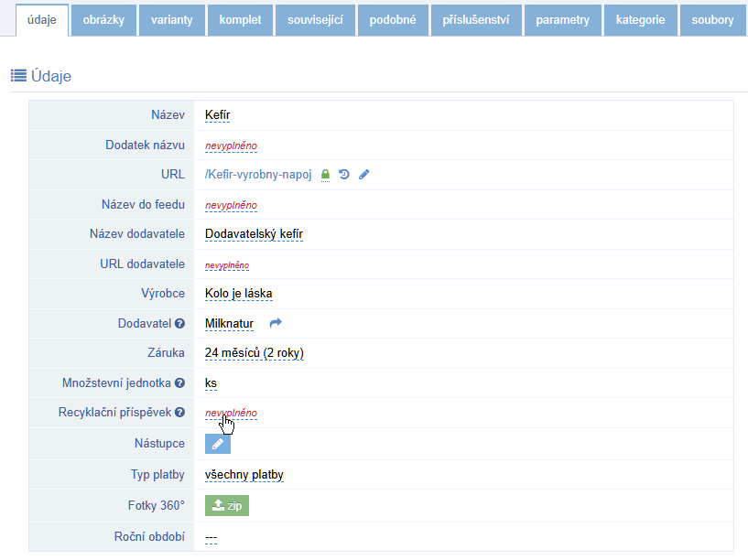This screenshot has height=560, width=748.
Task: Open the příslušenství tab
Action: pyautogui.click(x=476, y=19)
